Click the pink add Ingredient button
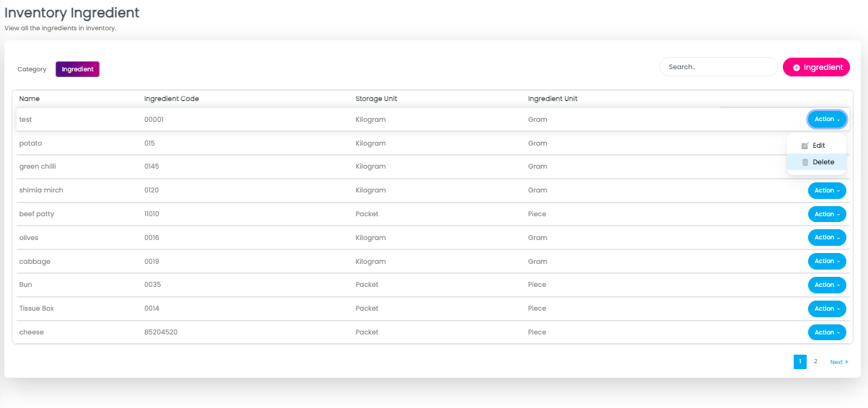 816,67
